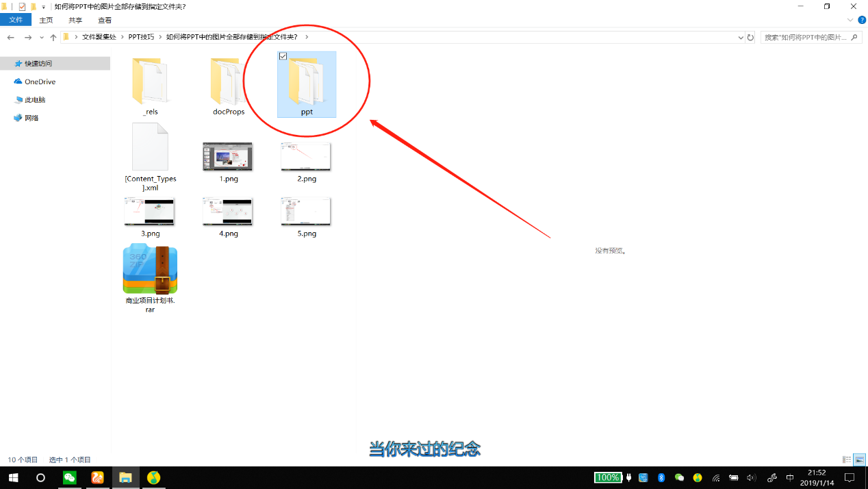Click the 此电脑 computer icon
The width and height of the screenshot is (868, 489).
point(18,100)
